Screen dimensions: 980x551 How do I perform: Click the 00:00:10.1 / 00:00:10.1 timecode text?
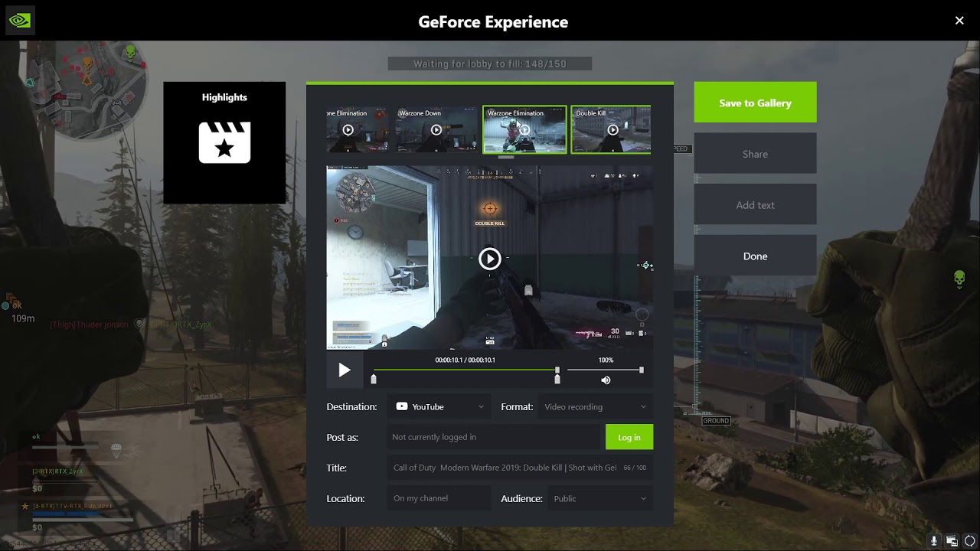pos(465,360)
